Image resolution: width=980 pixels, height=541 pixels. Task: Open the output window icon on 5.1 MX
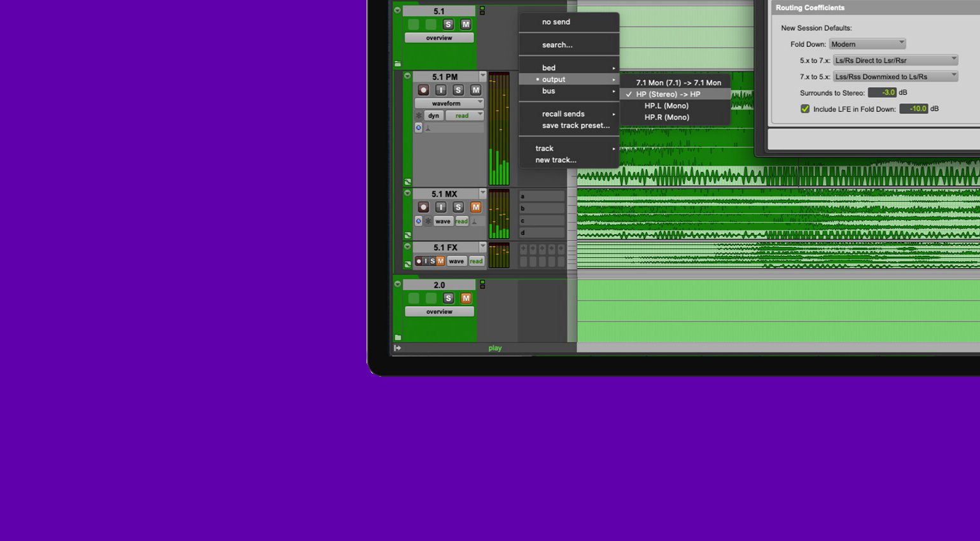(x=418, y=221)
